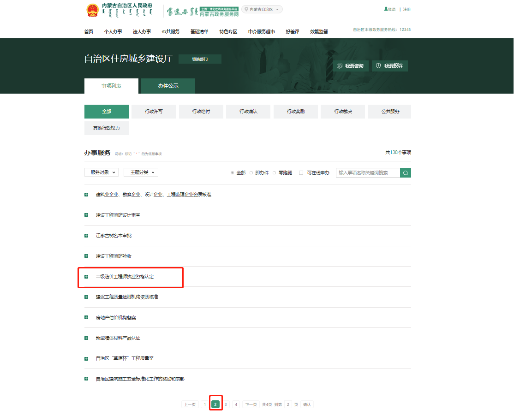This screenshot has width=532, height=416.
Task: Click the 切换部门 button
Action: click(200, 59)
